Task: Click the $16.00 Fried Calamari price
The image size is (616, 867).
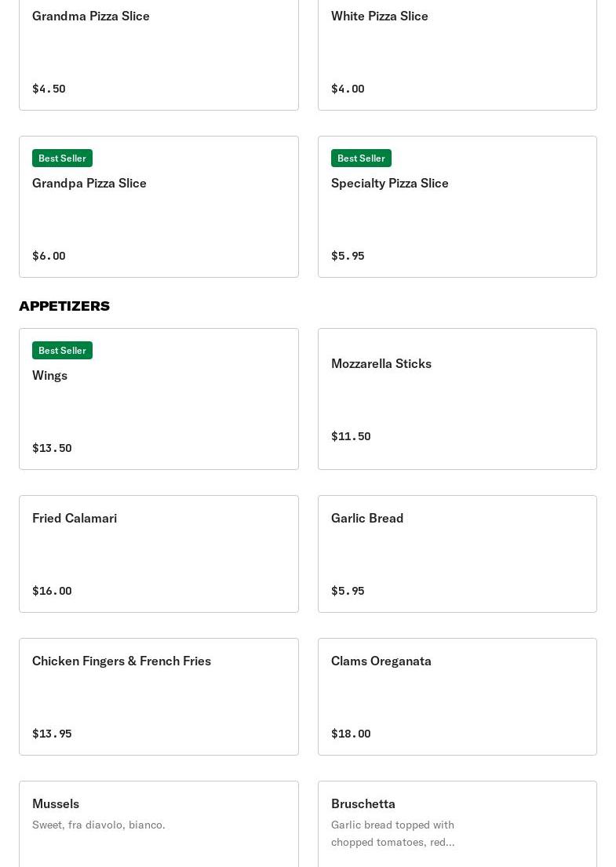Action: tap(52, 591)
